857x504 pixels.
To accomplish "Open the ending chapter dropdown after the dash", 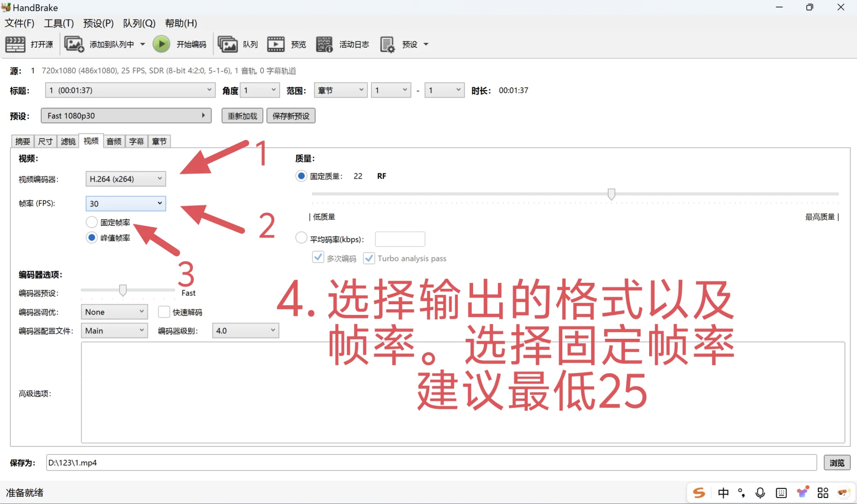I will 445,90.
